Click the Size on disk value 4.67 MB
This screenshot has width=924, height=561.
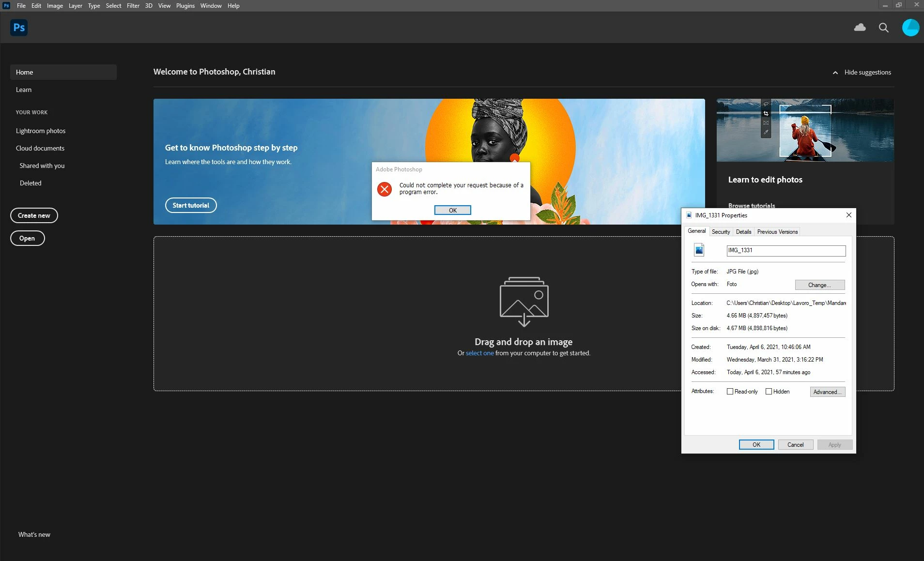757,328
